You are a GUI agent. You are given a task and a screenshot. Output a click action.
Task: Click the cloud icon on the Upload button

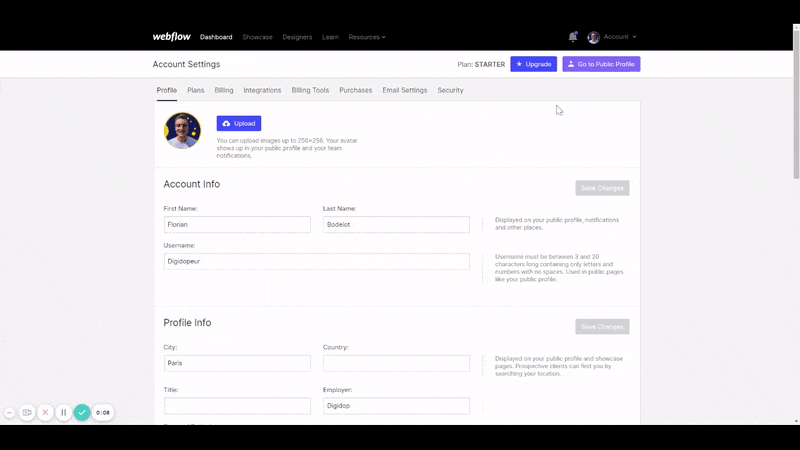(226, 123)
